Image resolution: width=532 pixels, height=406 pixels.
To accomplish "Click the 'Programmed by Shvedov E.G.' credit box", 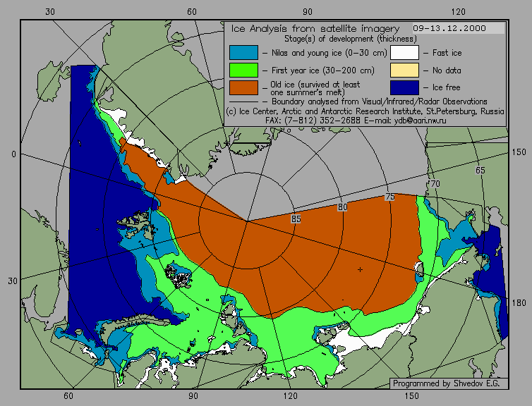I will [449, 383].
